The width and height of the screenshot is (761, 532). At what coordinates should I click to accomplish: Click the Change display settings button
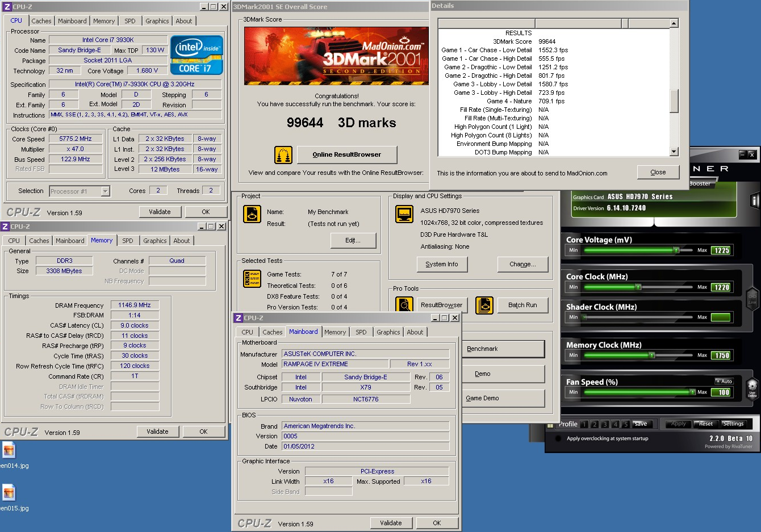tap(522, 264)
